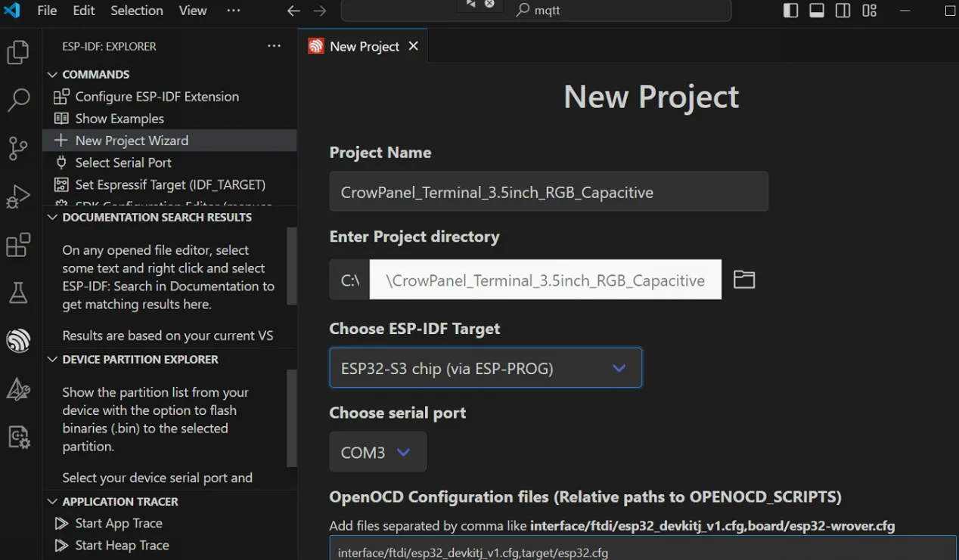
Task: Open the Extensions view
Action: [18, 245]
